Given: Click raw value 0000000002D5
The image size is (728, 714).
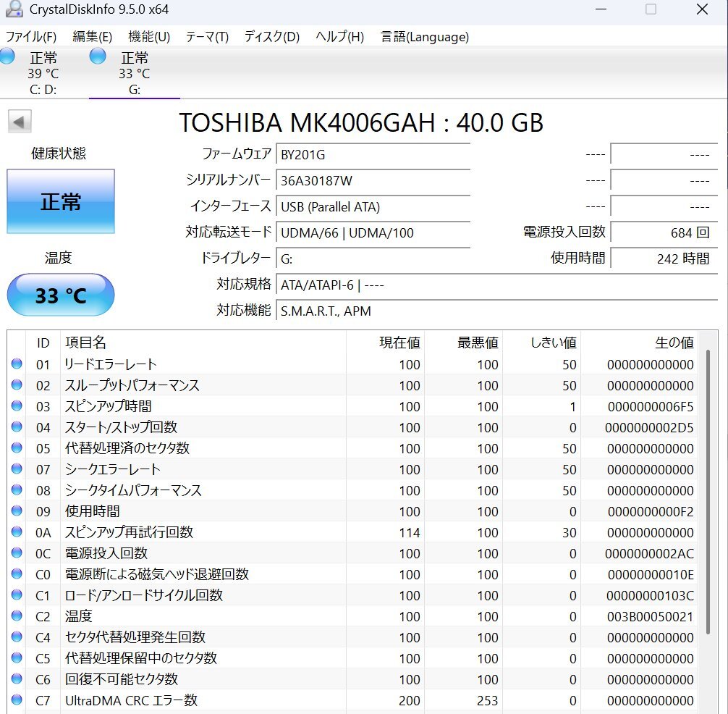Looking at the screenshot, I should click(649, 427).
